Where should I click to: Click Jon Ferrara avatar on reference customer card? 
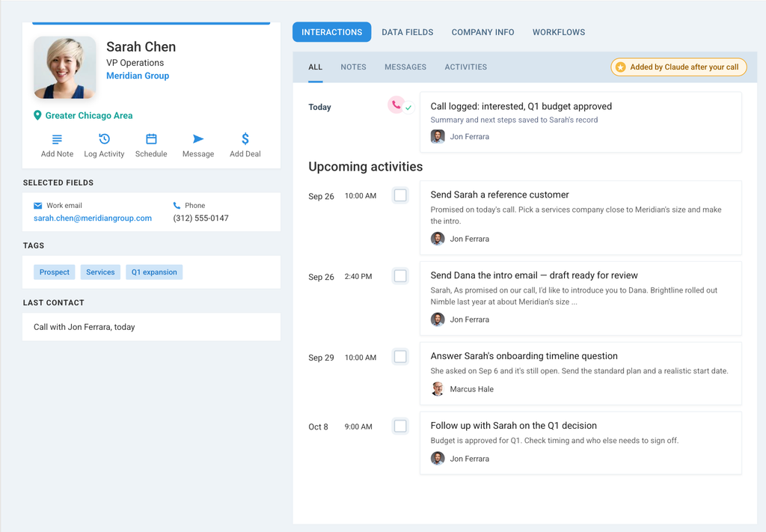click(438, 239)
